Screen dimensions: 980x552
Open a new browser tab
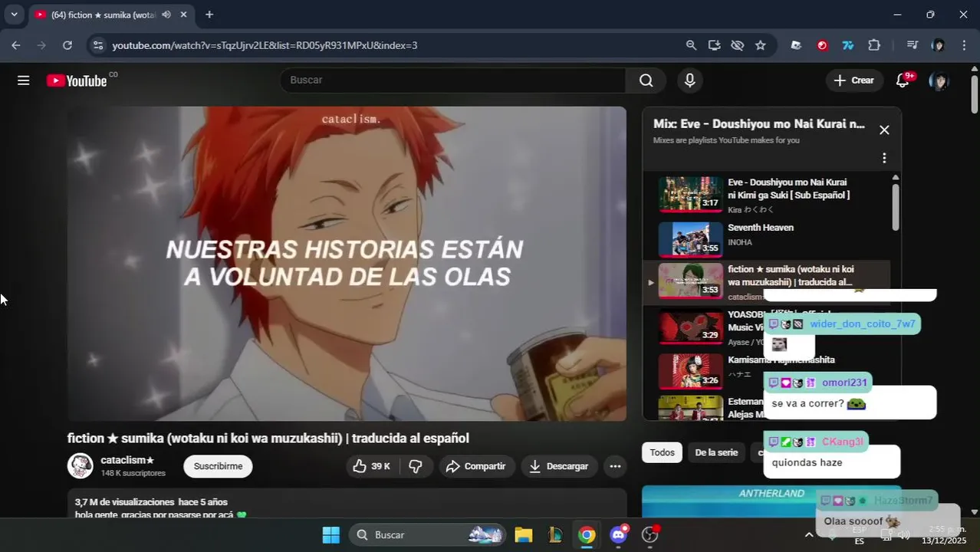coord(209,15)
